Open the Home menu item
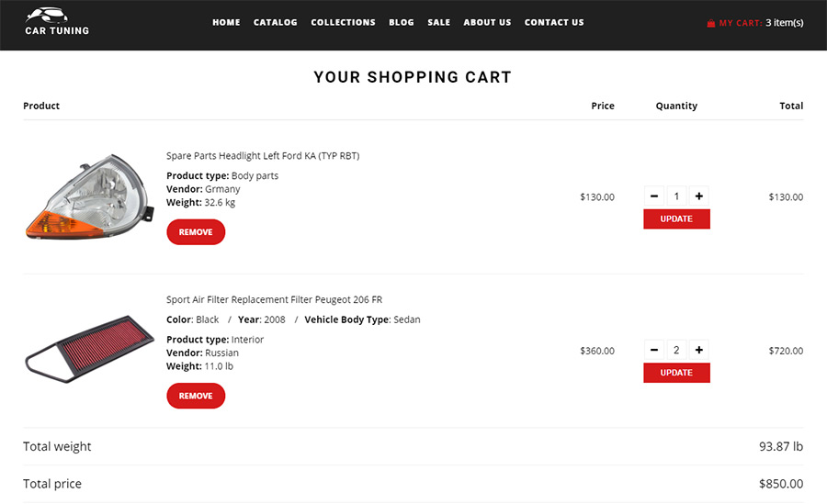Image resolution: width=827 pixels, height=504 pixels. point(226,22)
